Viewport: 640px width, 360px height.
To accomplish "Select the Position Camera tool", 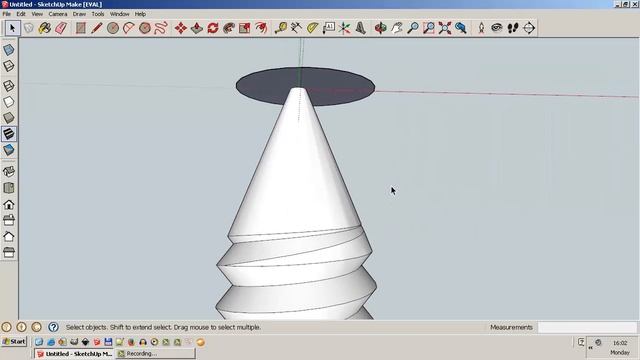I will pos(481,28).
